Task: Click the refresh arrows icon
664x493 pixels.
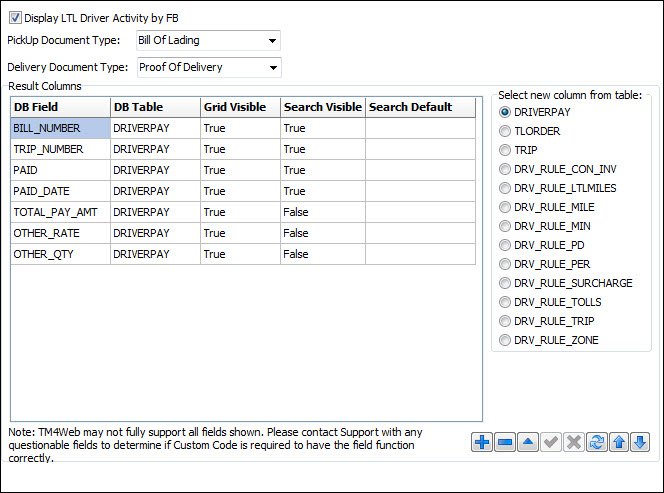Action: [595, 442]
